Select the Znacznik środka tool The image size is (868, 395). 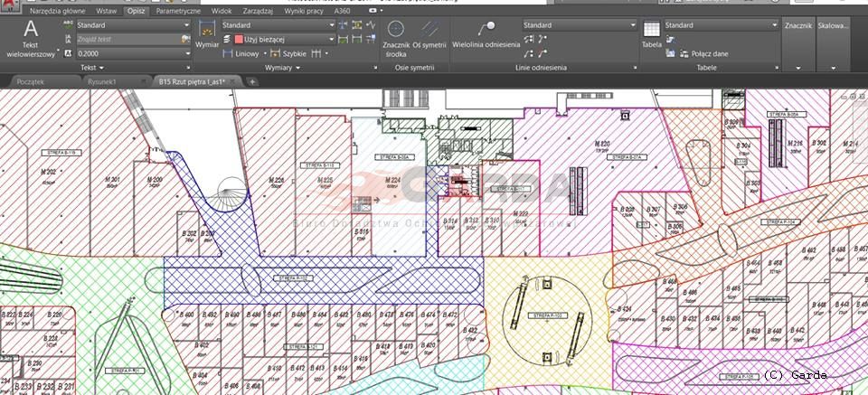coord(396,39)
